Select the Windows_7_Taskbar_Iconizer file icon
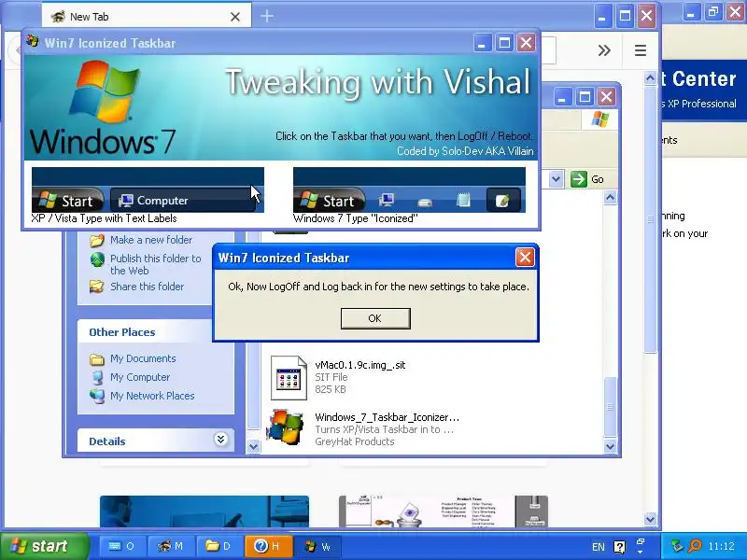This screenshot has height=560, width=747. tap(285, 427)
